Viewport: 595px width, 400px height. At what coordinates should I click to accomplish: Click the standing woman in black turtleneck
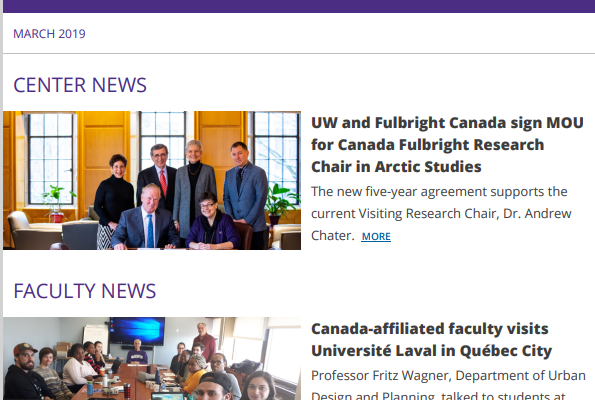114,197
